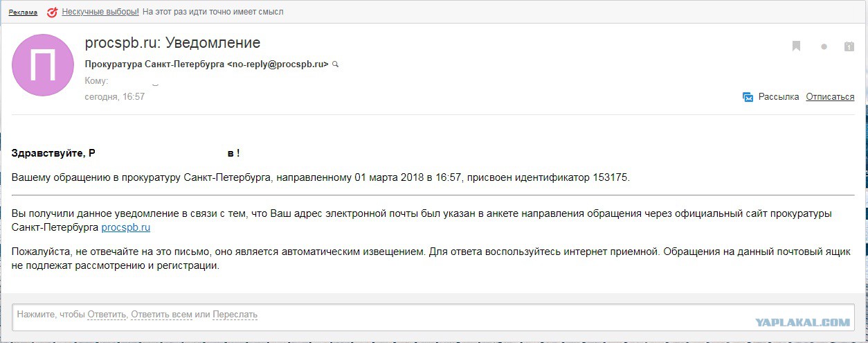Unsubscribe via the Отписаться link
The height and width of the screenshot is (343, 868).
830,97
